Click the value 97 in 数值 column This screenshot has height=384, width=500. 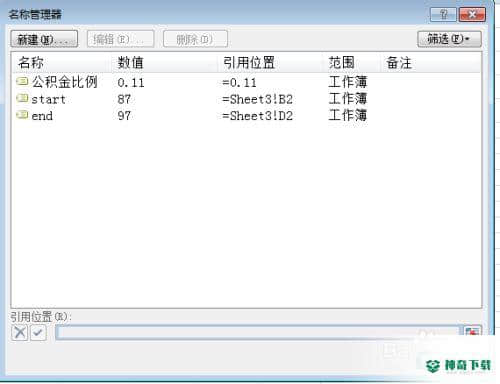click(124, 116)
